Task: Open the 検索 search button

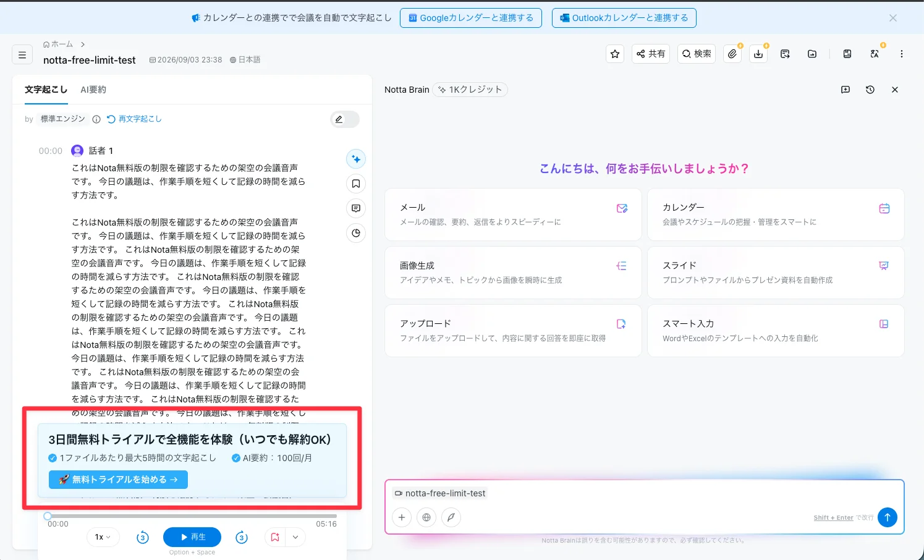Action: pos(697,54)
